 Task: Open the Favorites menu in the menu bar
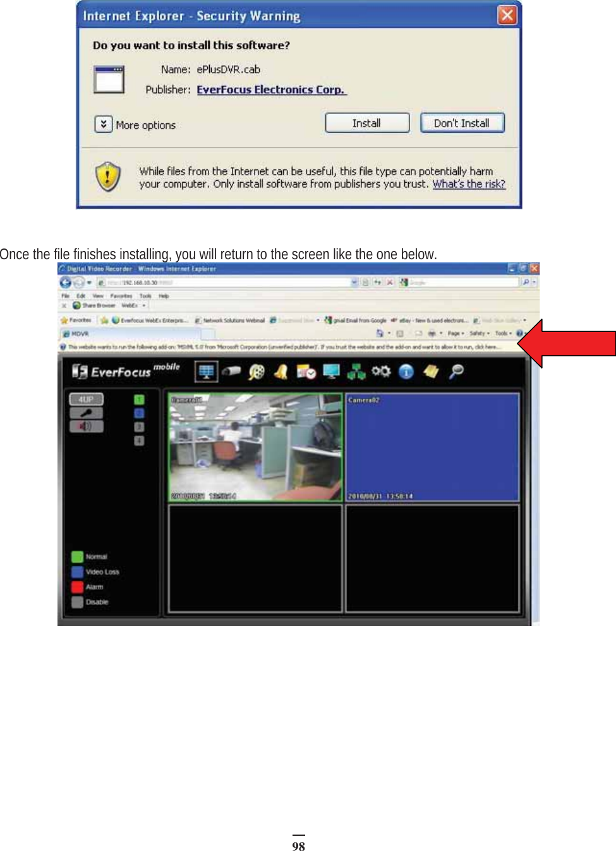point(121,296)
